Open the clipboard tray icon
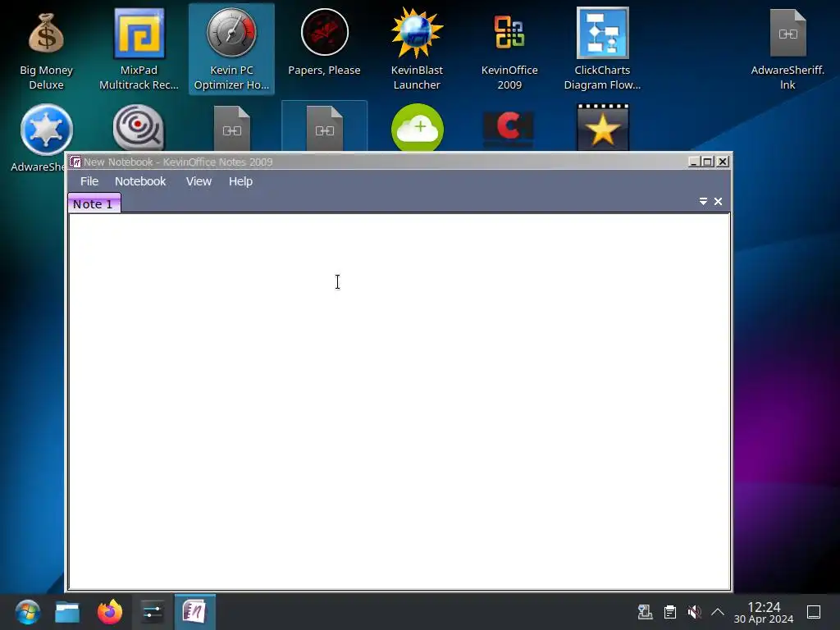Screen dimensions: 840x630 (x=669, y=612)
